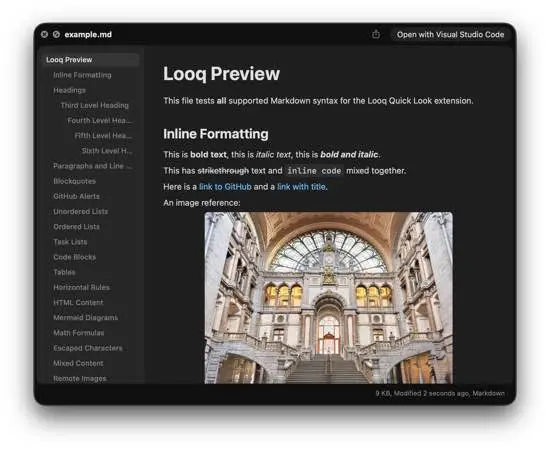Viewport: 550px width, 450px height.
Task: Go to Unordered Lists in outline
Action: pyautogui.click(x=81, y=211)
